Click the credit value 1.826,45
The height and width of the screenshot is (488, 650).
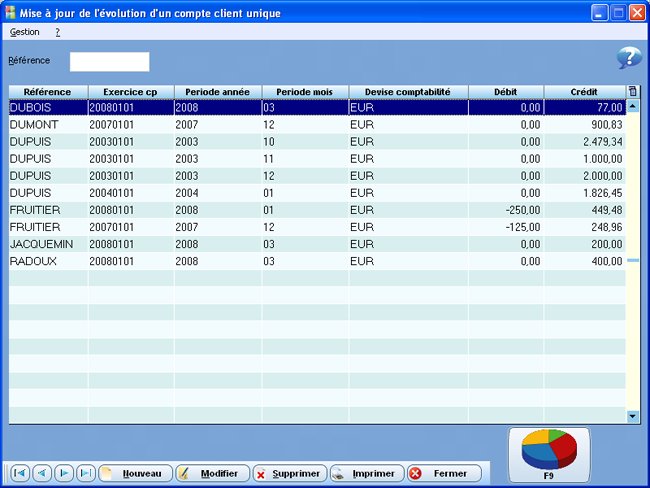[603, 193]
